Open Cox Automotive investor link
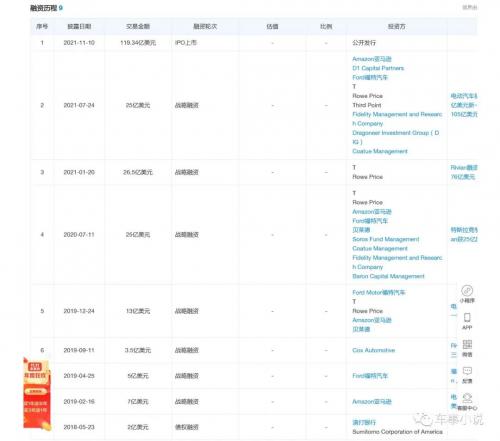500x441 pixels. 374,350
